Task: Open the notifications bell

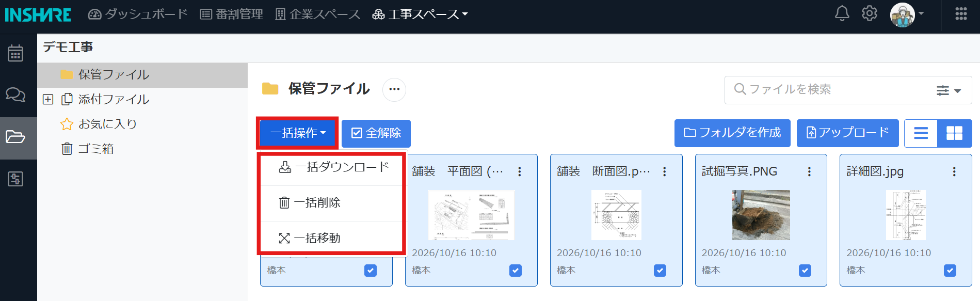Action: click(842, 13)
